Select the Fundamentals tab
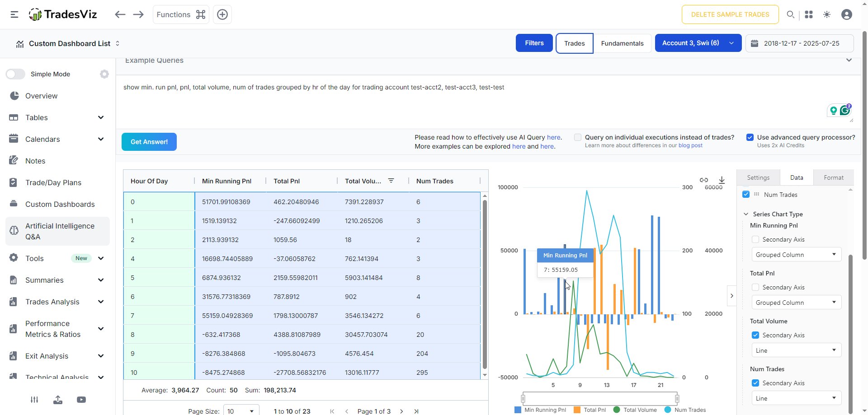 coord(622,43)
